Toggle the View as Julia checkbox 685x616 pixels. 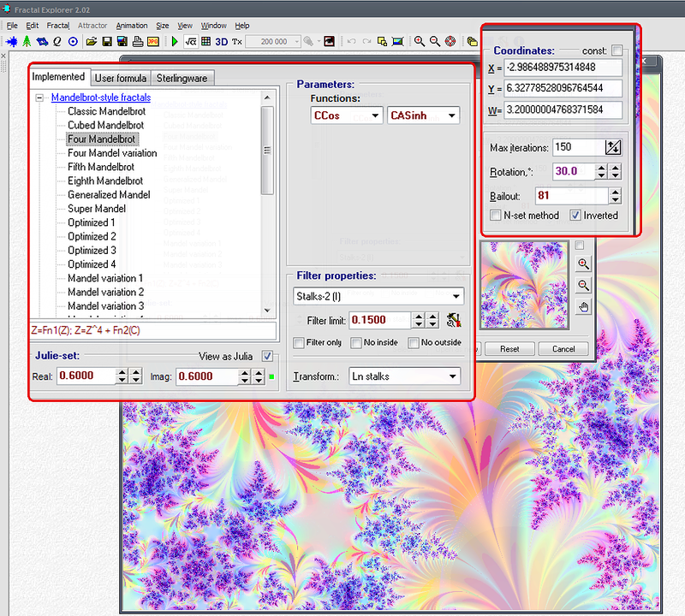point(268,356)
